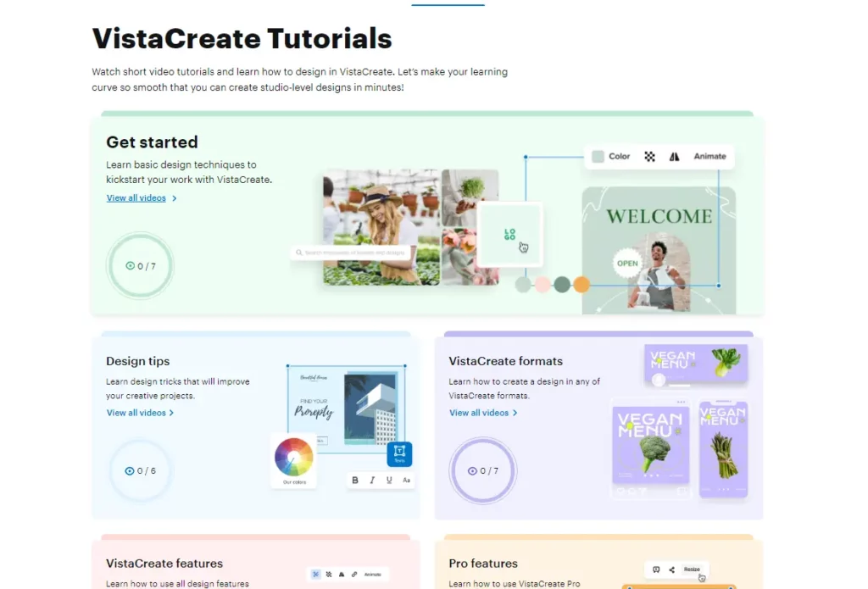Click the Property poster preview in Design tips

pos(347,409)
